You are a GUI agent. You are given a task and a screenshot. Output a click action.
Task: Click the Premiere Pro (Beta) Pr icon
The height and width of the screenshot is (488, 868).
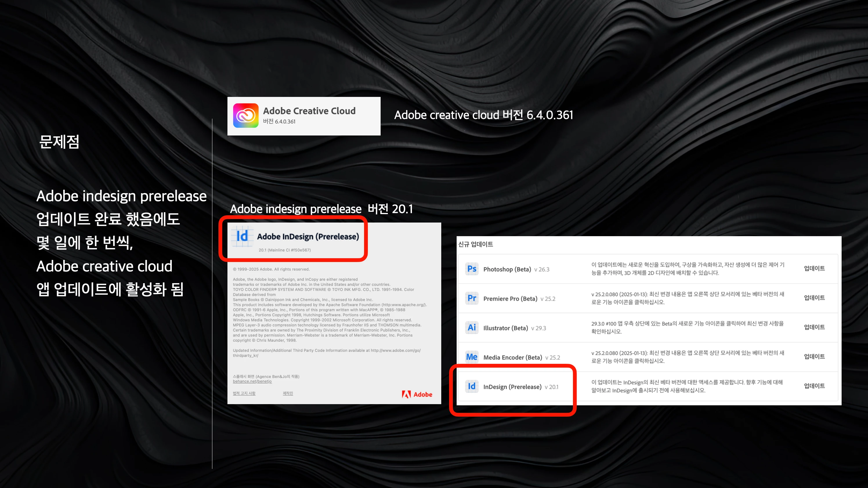(472, 298)
